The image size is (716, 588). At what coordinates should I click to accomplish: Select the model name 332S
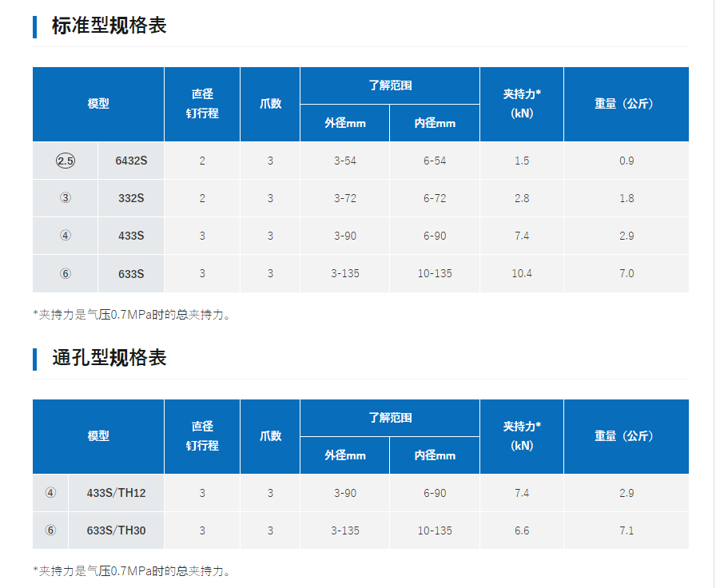[131, 198]
